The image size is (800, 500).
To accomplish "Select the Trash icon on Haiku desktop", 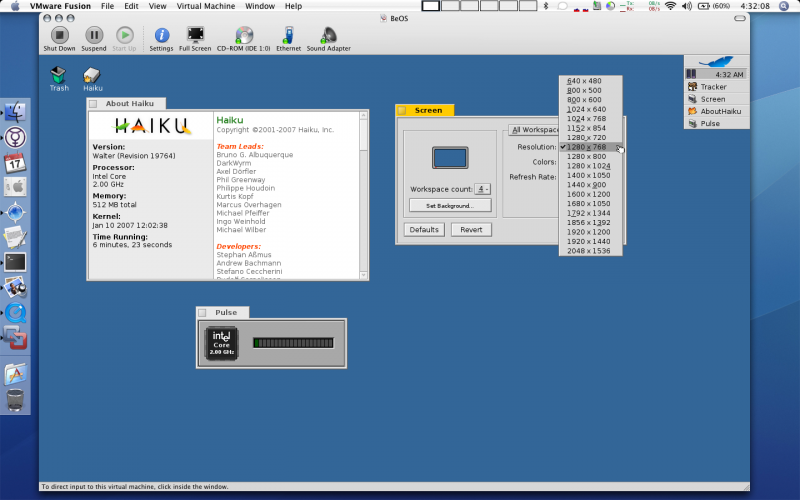I will (x=58, y=75).
